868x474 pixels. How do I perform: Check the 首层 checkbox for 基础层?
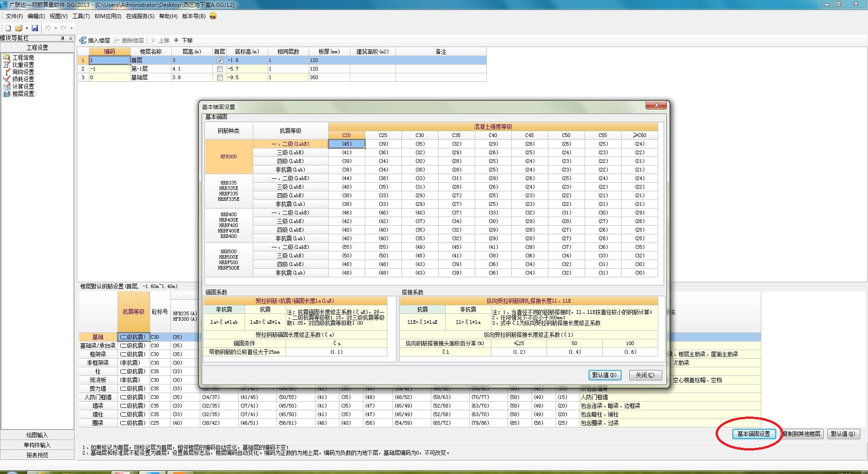(x=220, y=77)
